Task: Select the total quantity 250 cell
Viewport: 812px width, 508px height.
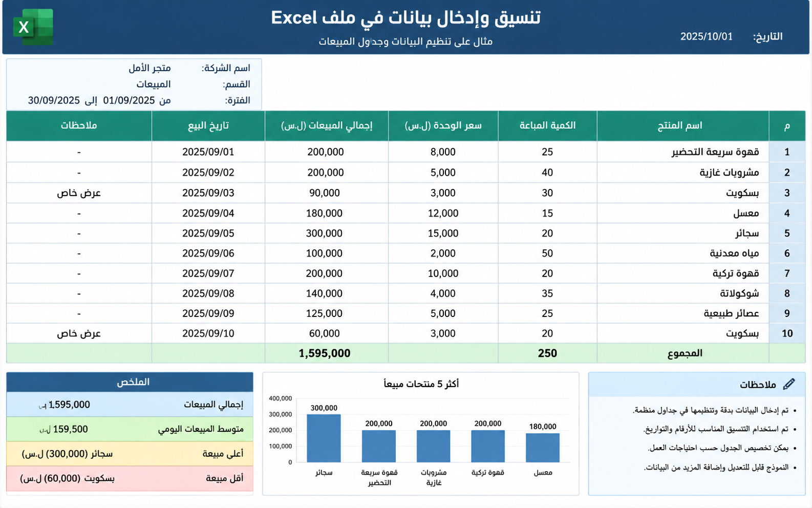Action: (x=547, y=353)
